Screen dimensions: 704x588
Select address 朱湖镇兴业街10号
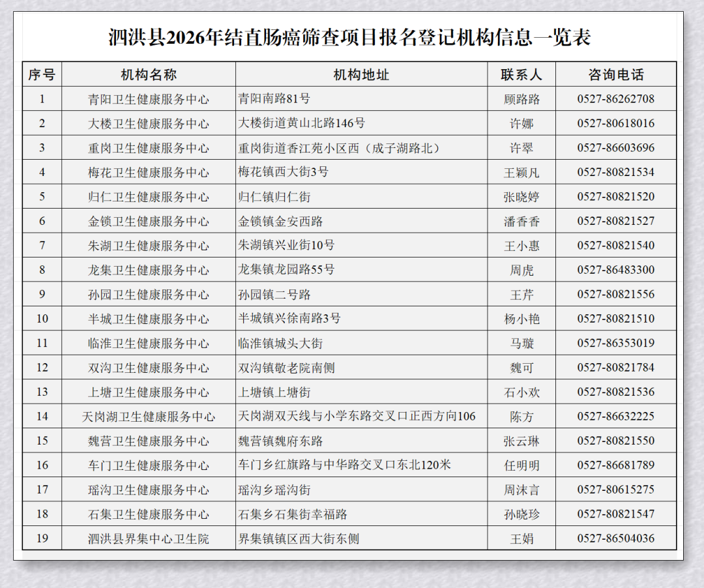point(287,246)
